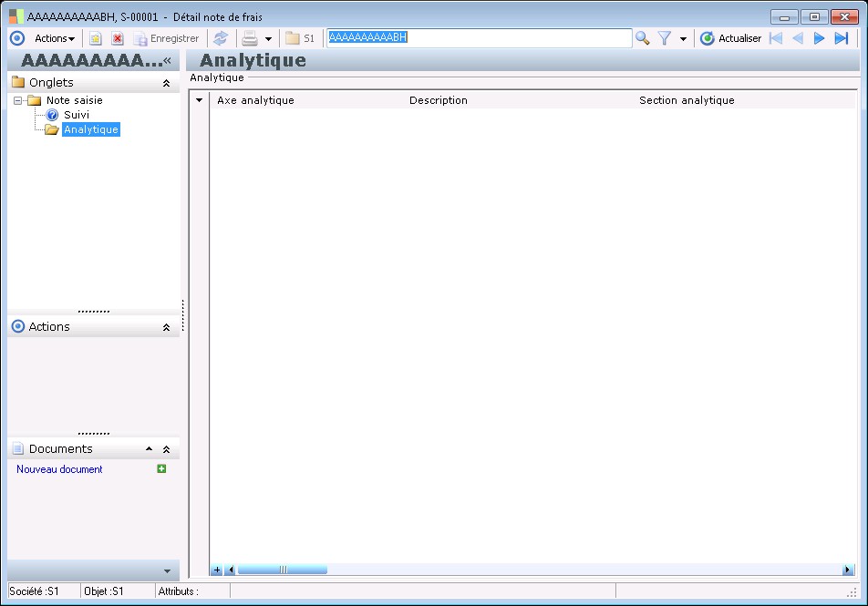Minimize the Détail note de frais window
The height and width of the screenshot is (606, 868).
point(784,17)
